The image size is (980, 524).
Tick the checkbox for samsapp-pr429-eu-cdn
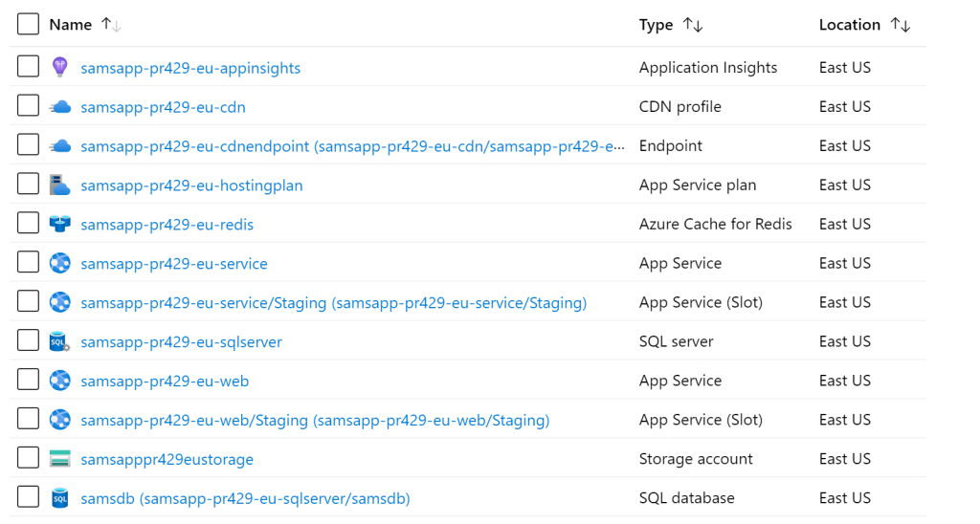pos(28,107)
